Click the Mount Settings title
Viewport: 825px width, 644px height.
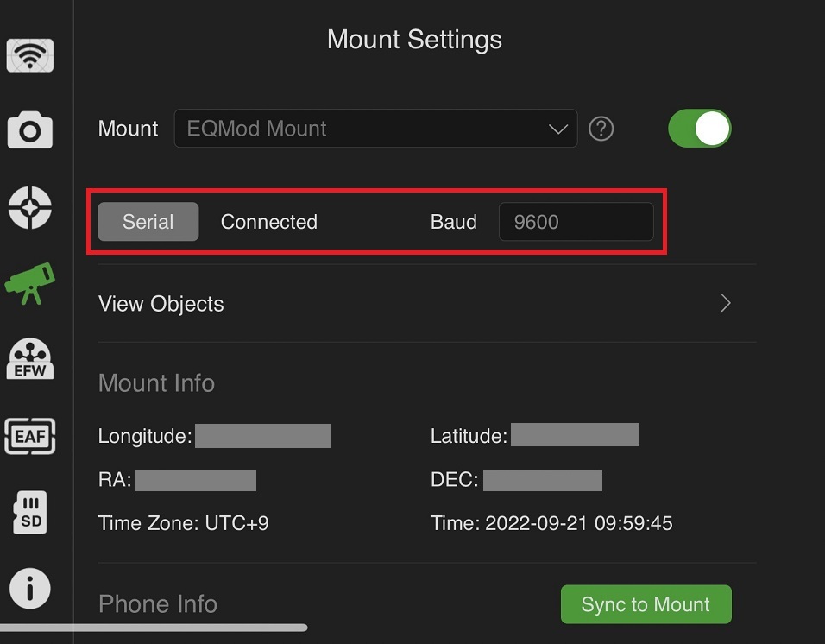pyautogui.click(x=414, y=40)
